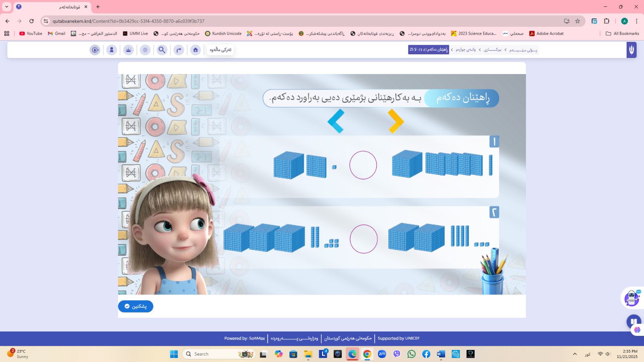Open the browser tab search dropdown arrow
Screen dimensions: 644x362
[6, 7]
